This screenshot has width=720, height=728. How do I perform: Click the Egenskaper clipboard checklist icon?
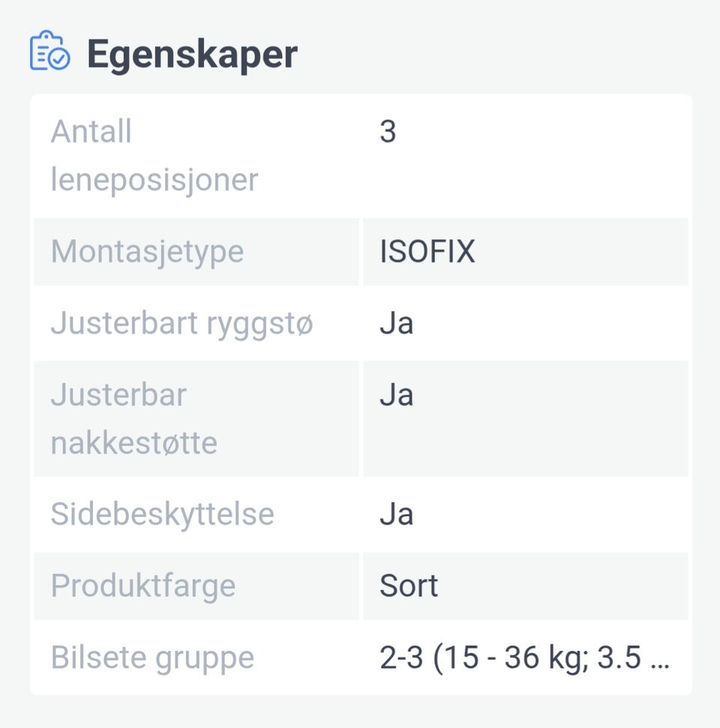pos(49,52)
